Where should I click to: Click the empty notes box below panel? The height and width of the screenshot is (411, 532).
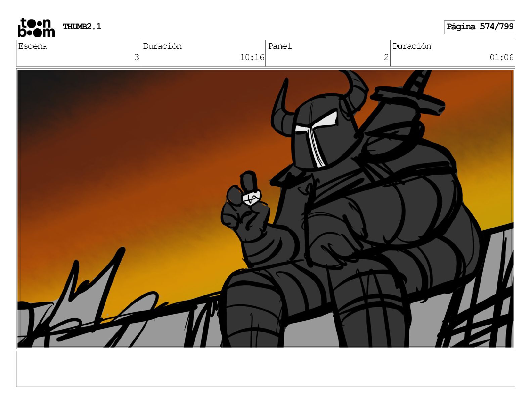click(x=265, y=369)
